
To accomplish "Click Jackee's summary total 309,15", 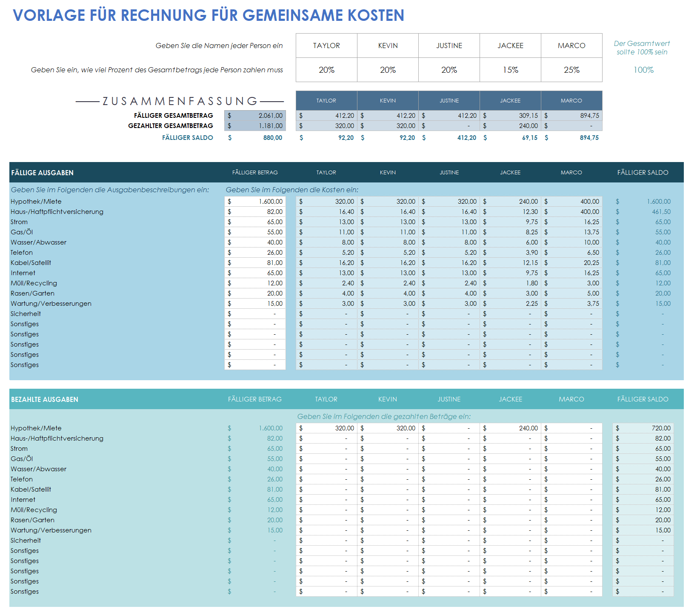I will pyautogui.click(x=510, y=116).
